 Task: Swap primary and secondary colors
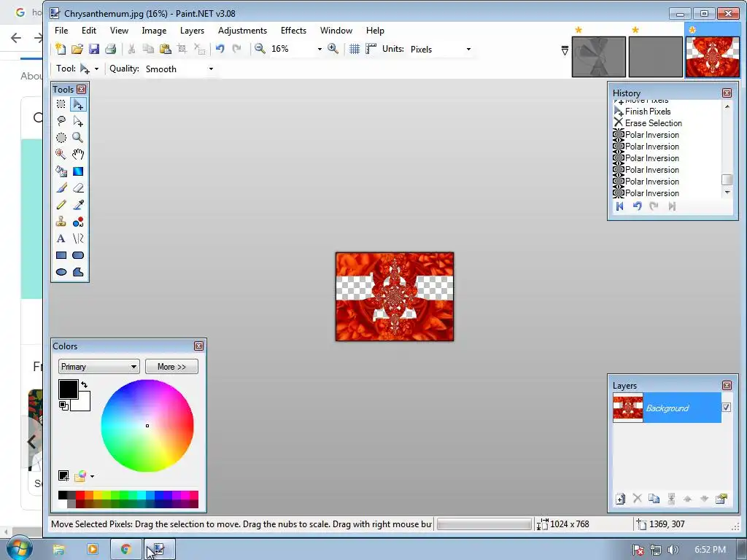pyautogui.click(x=85, y=385)
